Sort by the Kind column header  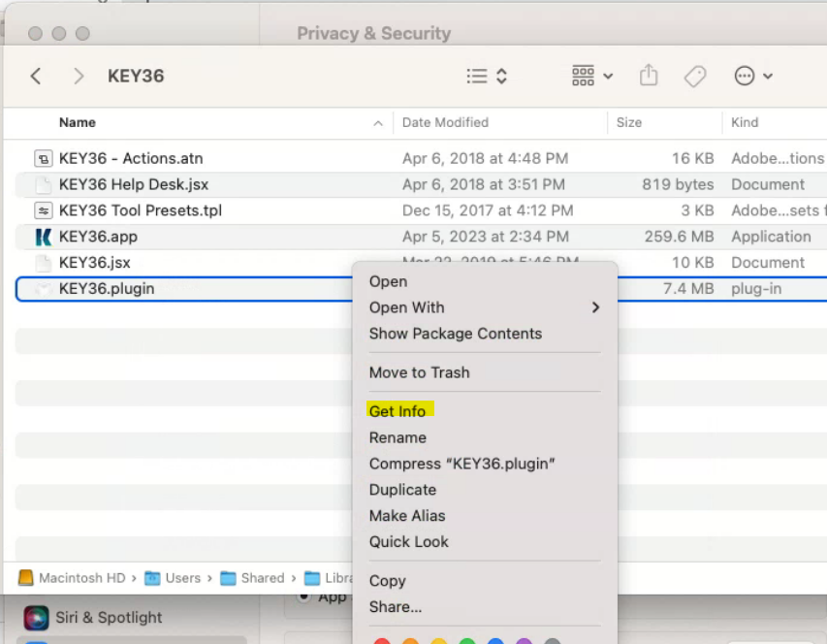[745, 122]
